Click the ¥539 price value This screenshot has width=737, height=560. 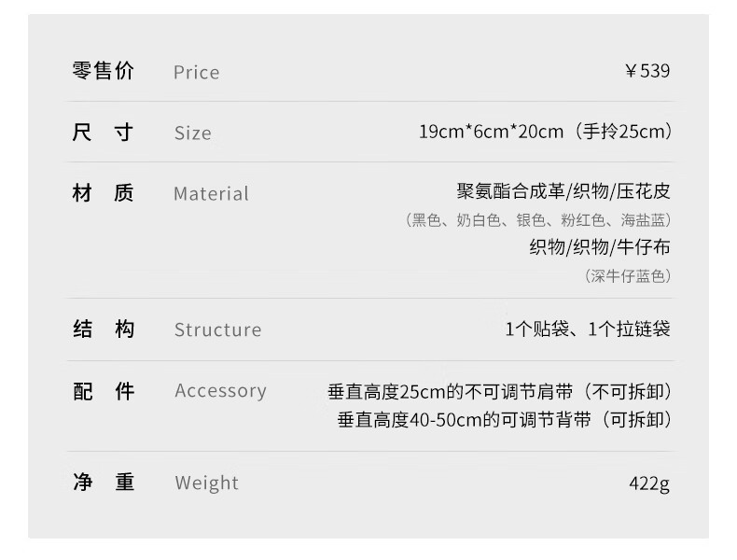[647, 71]
